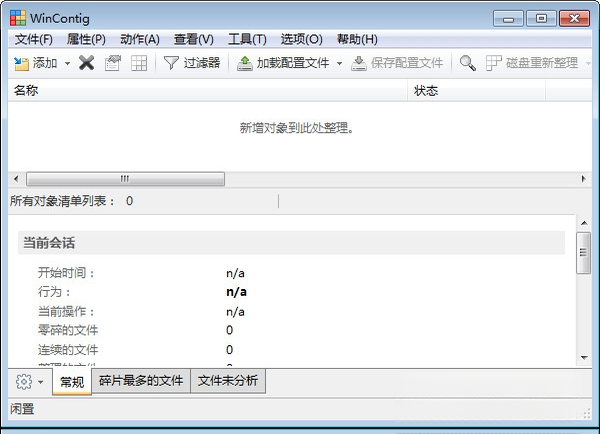Click the horizontal scrollbar left arrow
Screen dimensions: 600x434
pos(16,179)
